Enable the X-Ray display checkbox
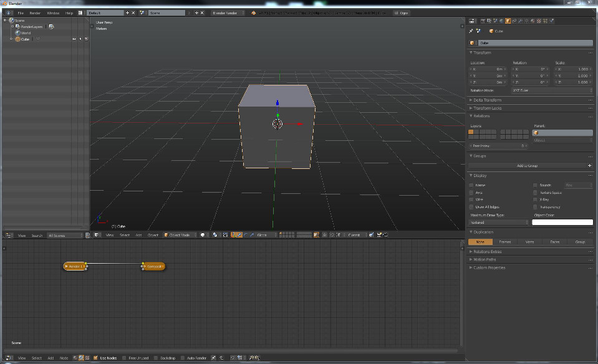Viewport: 598px width, 364px height. [535, 199]
